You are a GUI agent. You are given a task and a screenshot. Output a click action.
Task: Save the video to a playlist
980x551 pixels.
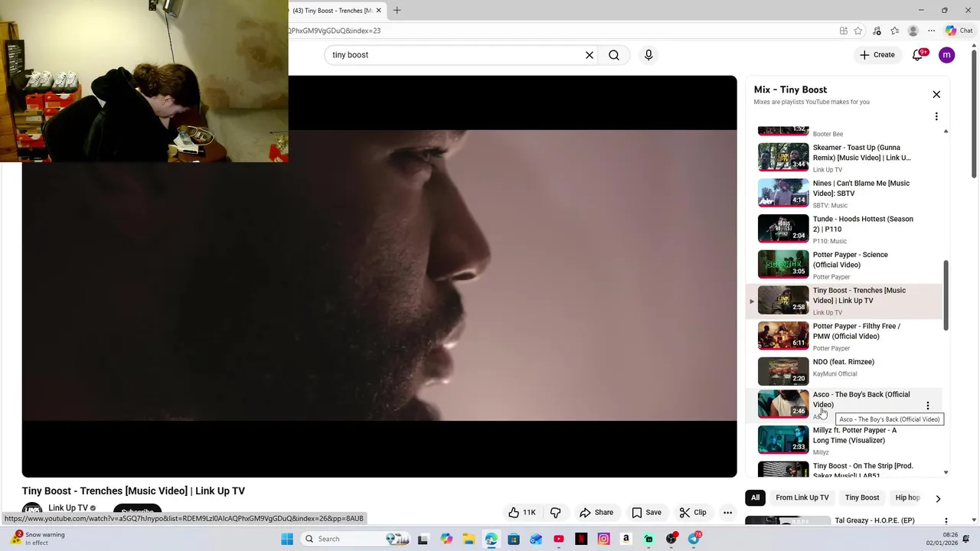click(646, 513)
